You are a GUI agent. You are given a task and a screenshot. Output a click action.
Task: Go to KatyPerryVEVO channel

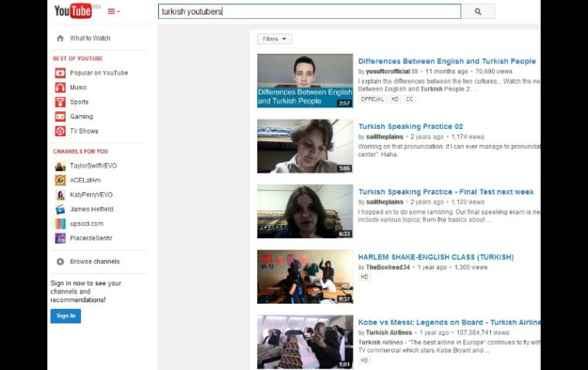click(92, 195)
